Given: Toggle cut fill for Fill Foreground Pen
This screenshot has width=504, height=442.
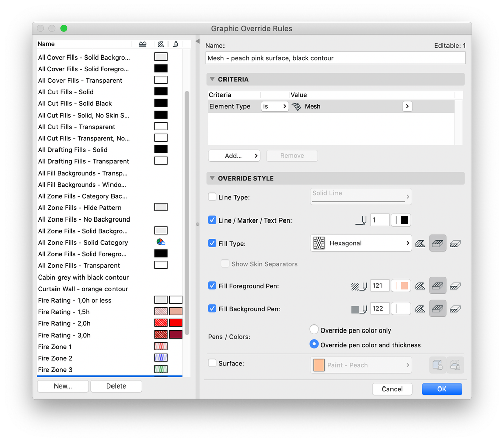Looking at the screenshot, I should click(x=455, y=286).
